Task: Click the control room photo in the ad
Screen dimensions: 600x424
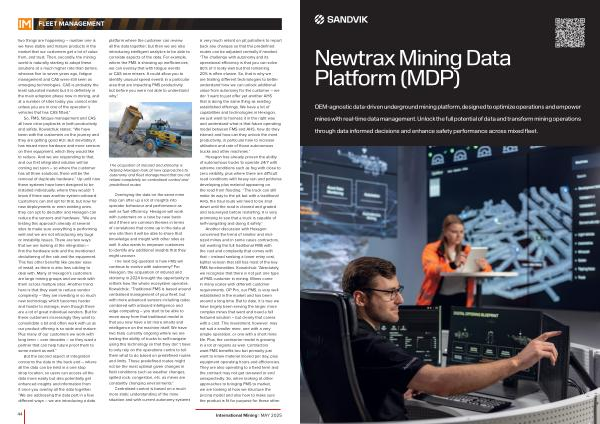Action: [x=450, y=284]
